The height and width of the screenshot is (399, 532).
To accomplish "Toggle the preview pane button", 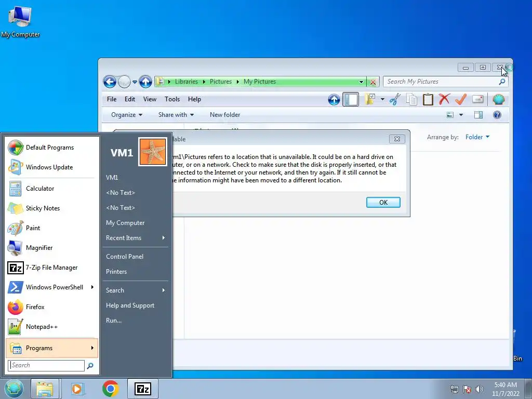I will (478, 115).
